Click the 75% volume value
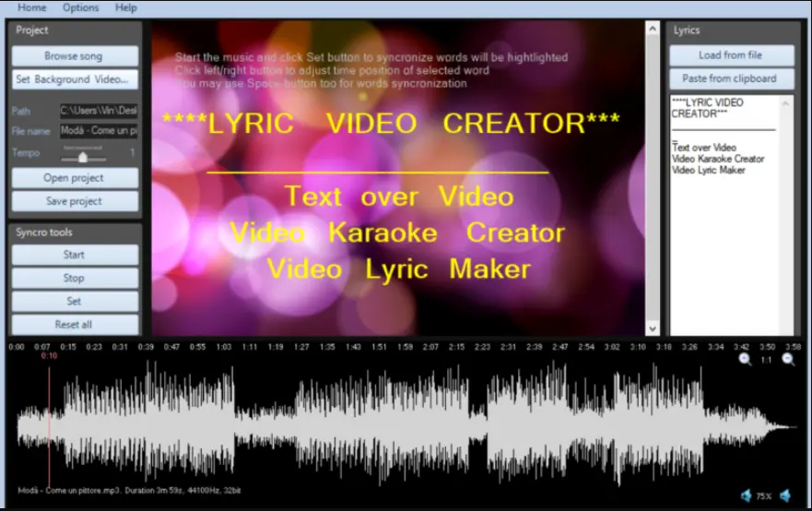 764,496
